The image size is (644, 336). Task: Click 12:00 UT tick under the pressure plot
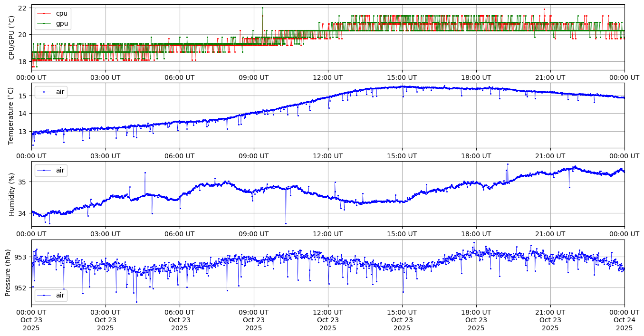coord(327,312)
